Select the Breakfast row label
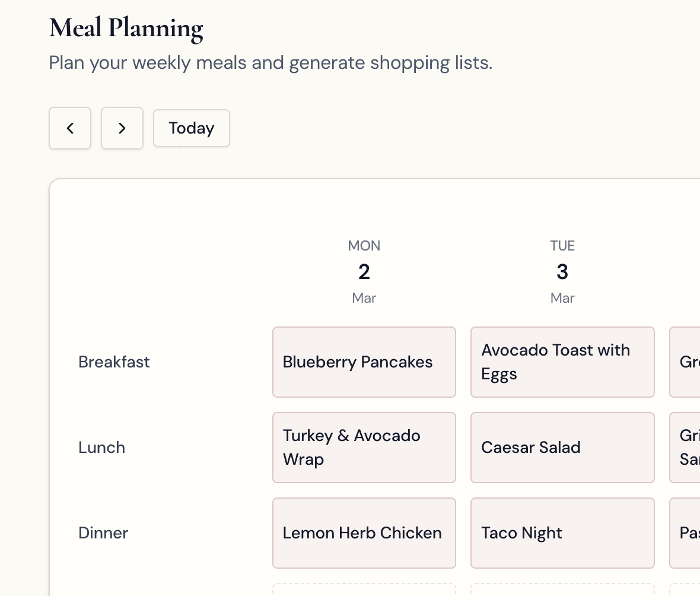Viewport: 700px width, 596px height. tap(114, 362)
